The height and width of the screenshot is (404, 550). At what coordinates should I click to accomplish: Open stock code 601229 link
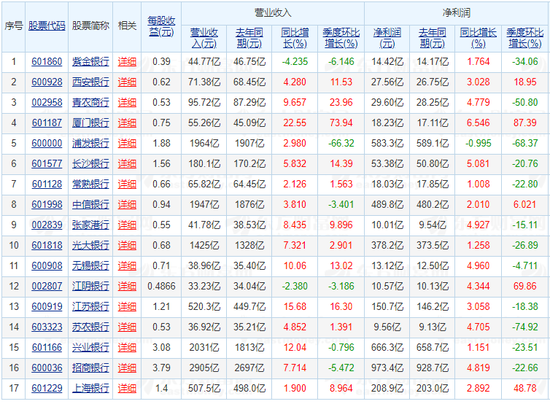pos(47,388)
